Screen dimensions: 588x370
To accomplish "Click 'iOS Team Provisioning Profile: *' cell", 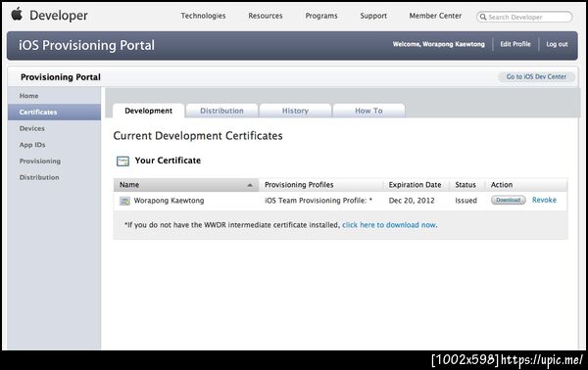I will [318, 201].
